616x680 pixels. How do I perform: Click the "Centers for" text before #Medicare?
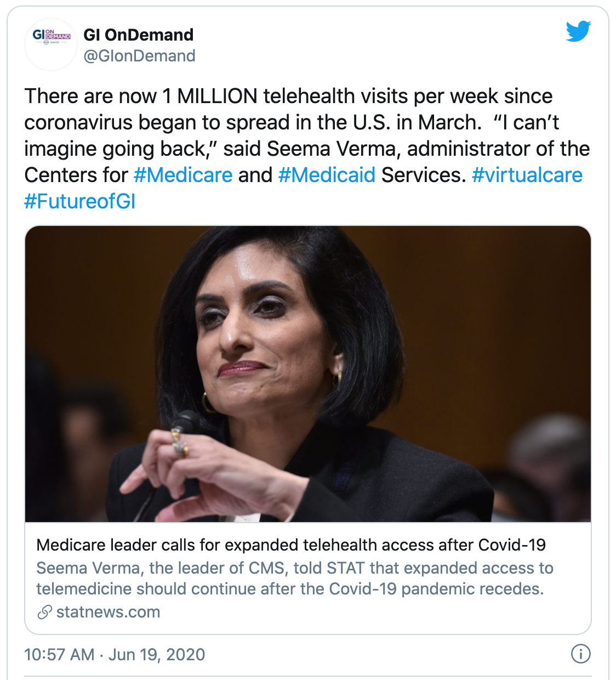point(76,175)
